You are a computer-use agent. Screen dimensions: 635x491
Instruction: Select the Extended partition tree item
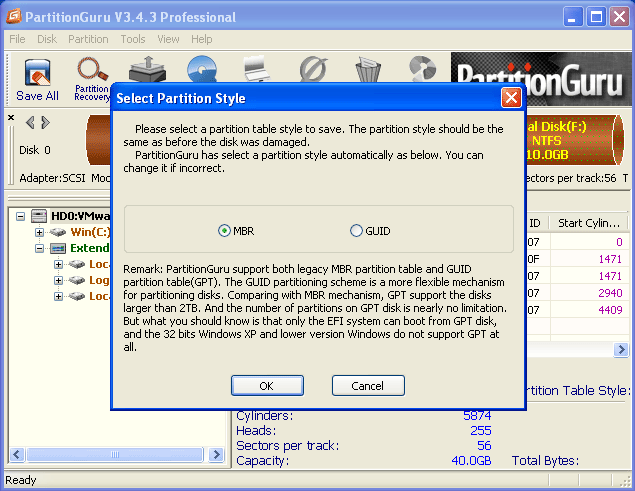tap(90, 248)
